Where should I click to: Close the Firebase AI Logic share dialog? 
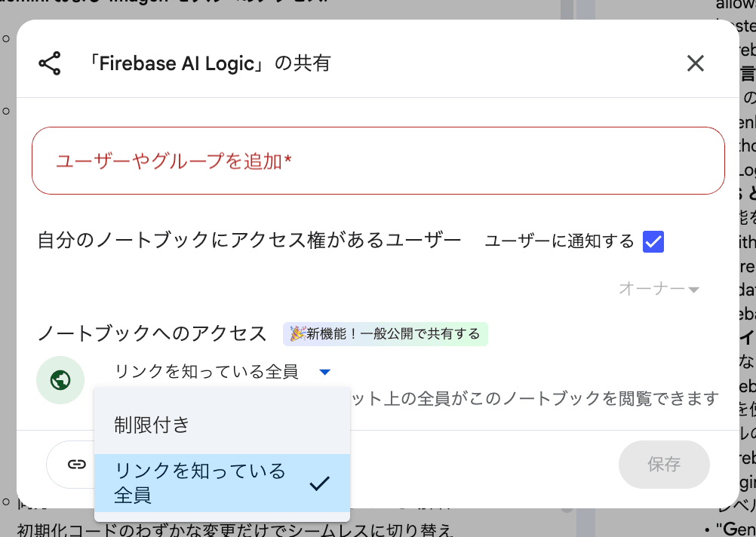[695, 63]
